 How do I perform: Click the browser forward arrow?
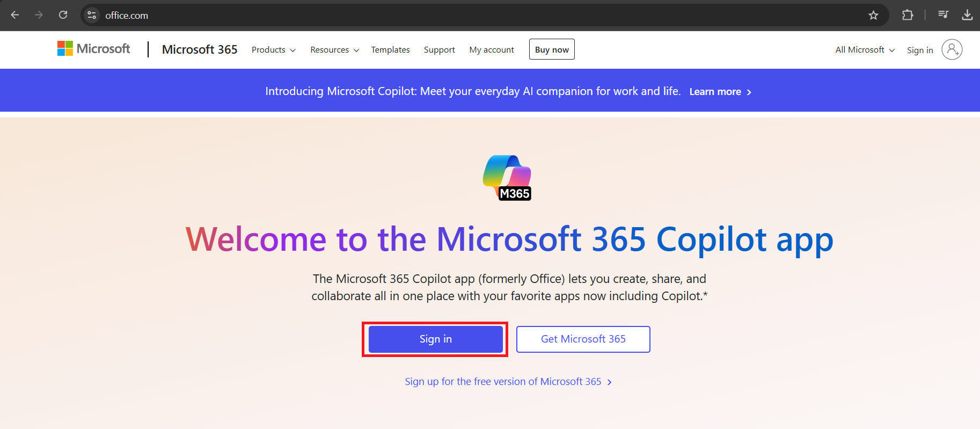(x=39, y=15)
